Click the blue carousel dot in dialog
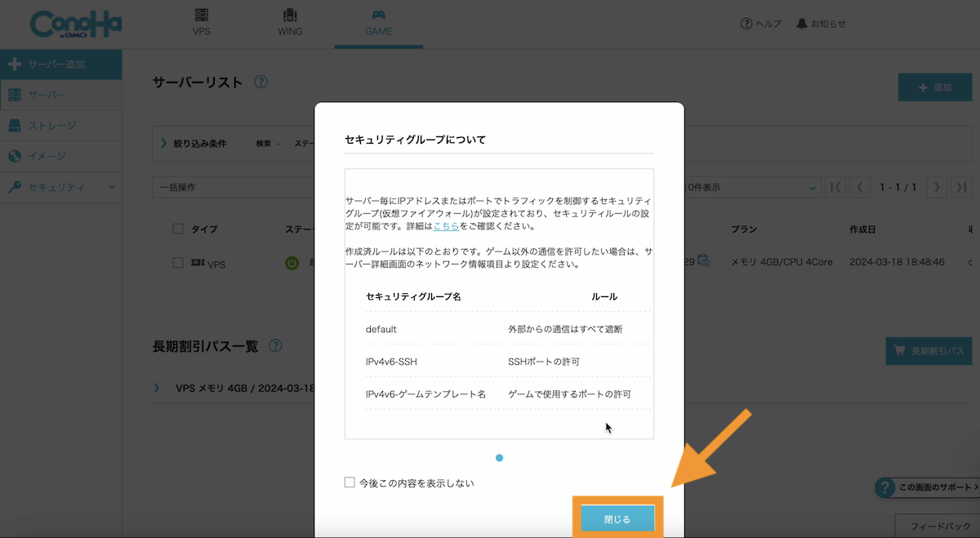The width and height of the screenshot is (980, 538). pos(499,458)
